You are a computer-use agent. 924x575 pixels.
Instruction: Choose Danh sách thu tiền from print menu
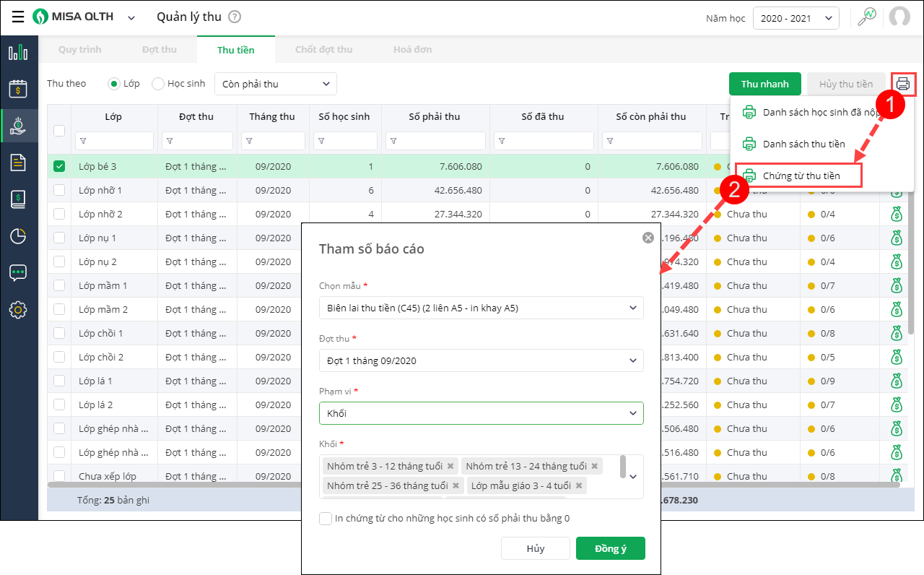point(804,144)
